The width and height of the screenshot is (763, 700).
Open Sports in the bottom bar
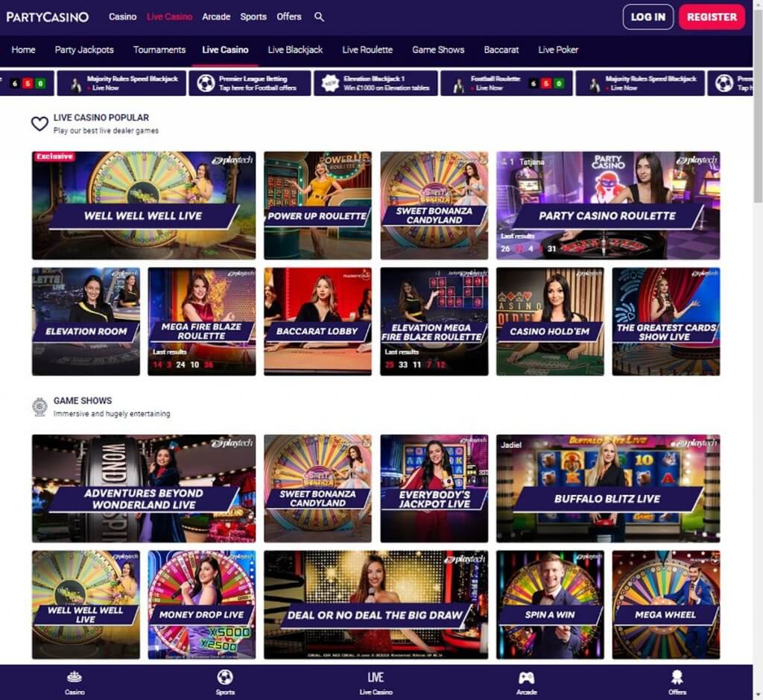225,682
